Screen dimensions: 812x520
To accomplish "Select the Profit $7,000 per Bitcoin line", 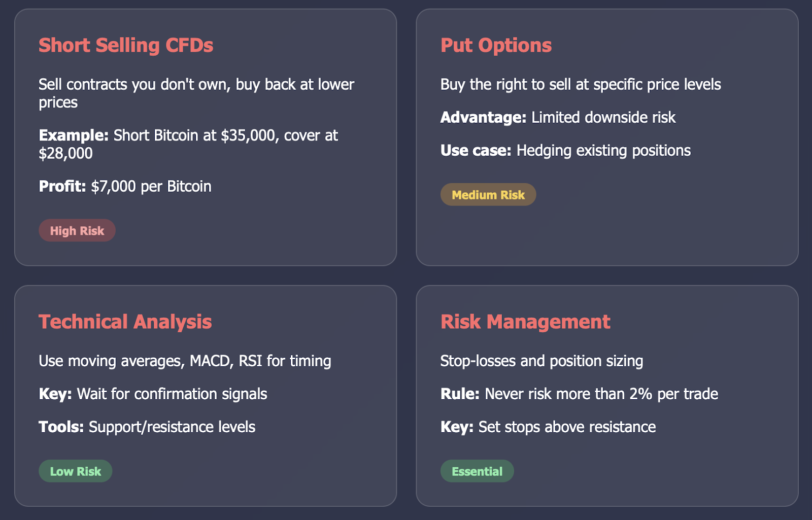I will tap(125, 186).
